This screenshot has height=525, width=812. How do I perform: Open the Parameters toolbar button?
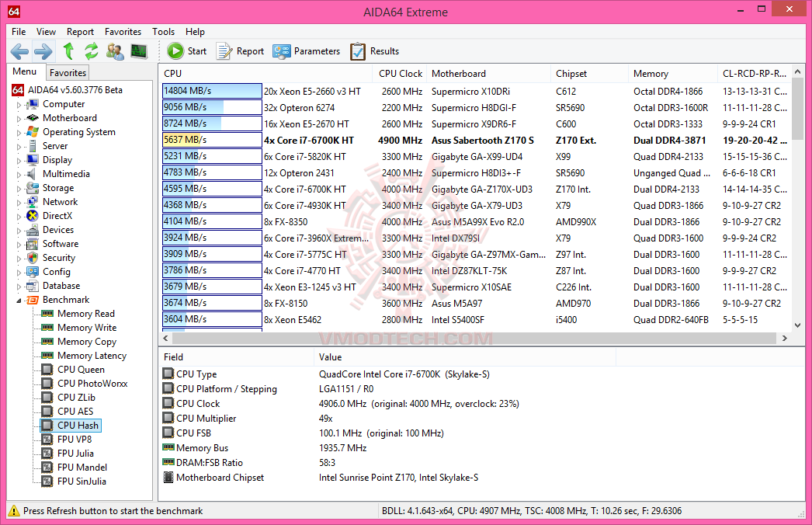tap(306, 51)
